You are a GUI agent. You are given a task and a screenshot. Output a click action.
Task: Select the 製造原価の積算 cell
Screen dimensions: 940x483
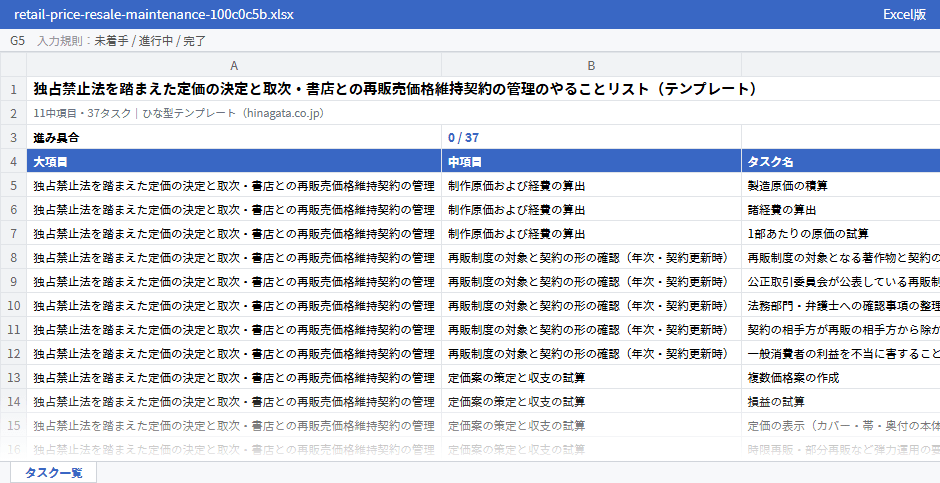840,186
